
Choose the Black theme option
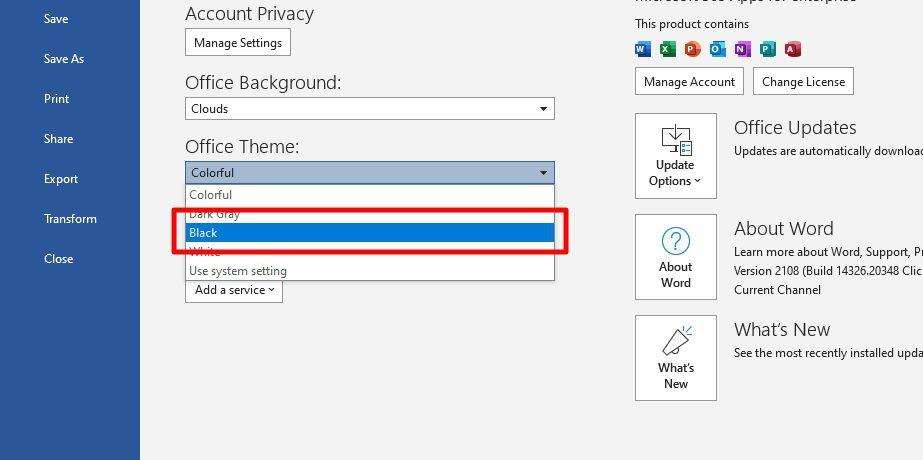pyautogui.click(x=370, y=233)
